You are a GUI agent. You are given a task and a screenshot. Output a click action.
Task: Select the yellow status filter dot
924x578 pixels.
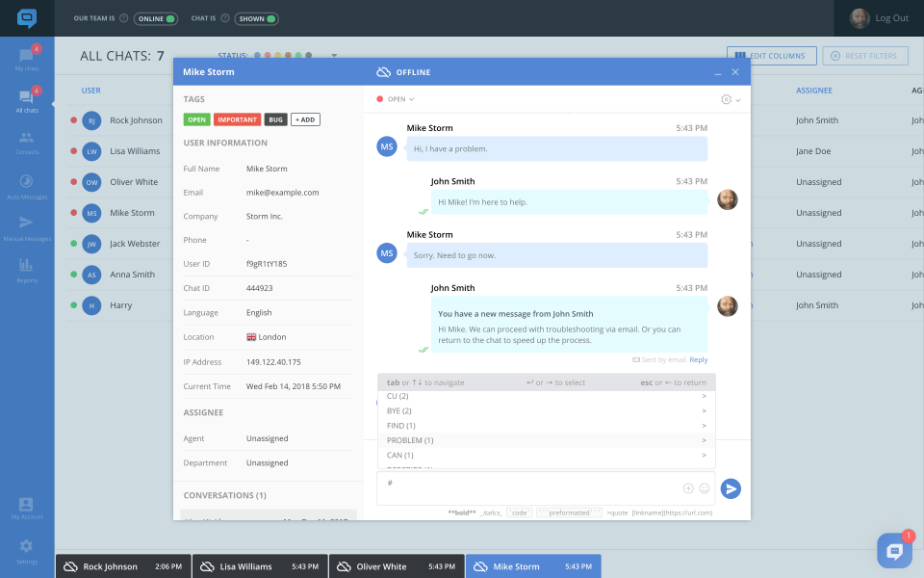[278, 56]
